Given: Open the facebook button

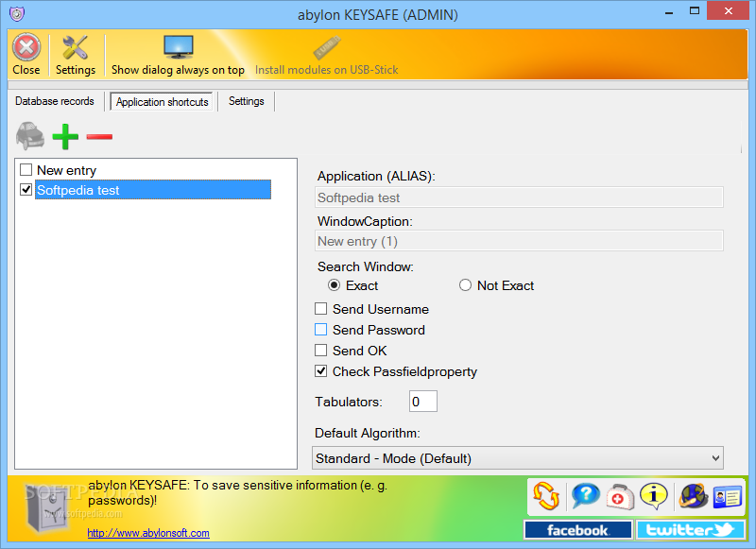Looking at the screenshot, I should tap(578, 530).
